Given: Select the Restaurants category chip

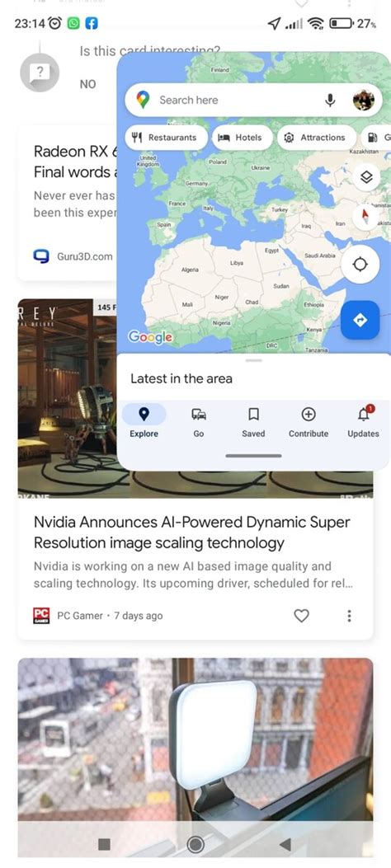Looking at the screenshot, I should 167,138.
